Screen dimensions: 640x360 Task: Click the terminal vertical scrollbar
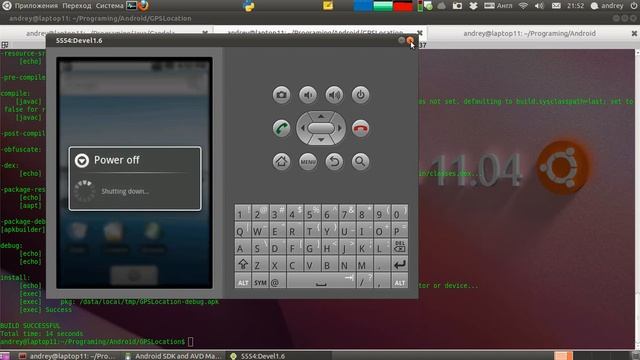point(637,199)
